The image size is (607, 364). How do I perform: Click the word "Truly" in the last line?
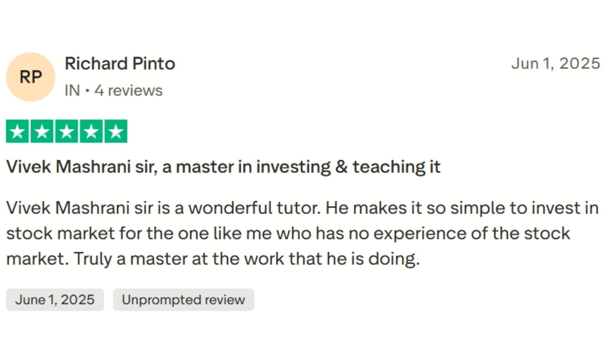[x=93, y=259]
